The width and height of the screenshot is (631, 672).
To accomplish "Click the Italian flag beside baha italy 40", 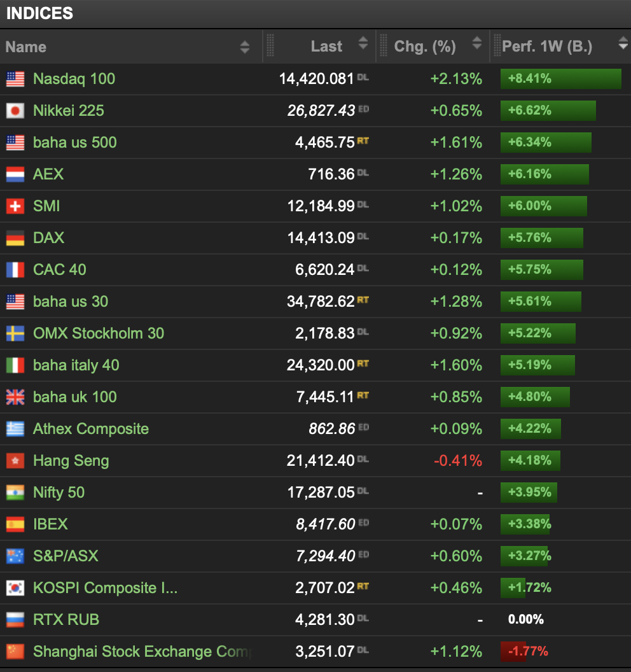I will 15,365.
